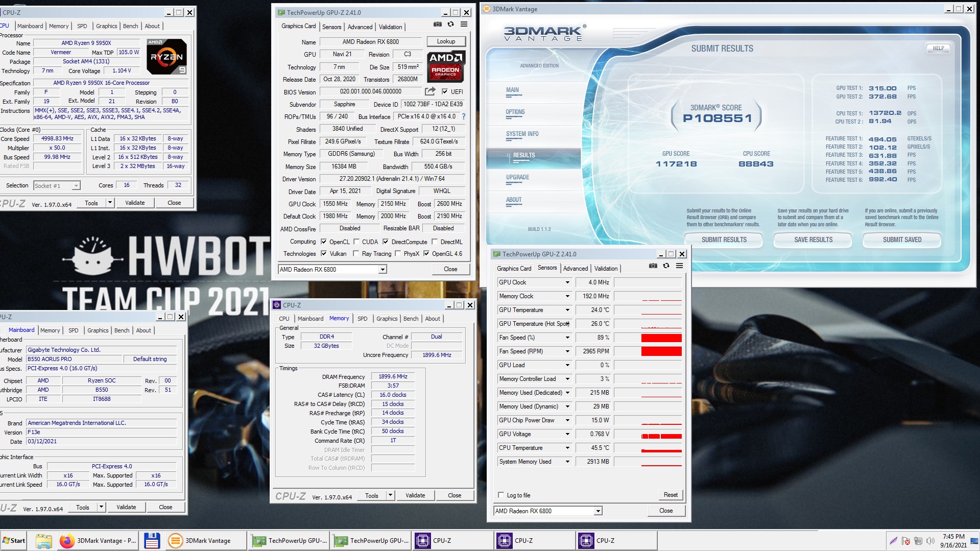Toggle the PhysX checkbox

pos(398,253)
